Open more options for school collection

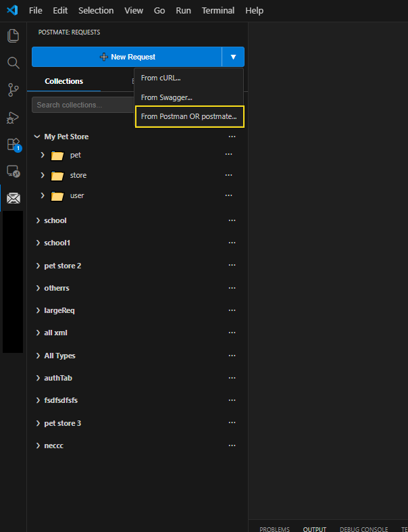point(232,220)
